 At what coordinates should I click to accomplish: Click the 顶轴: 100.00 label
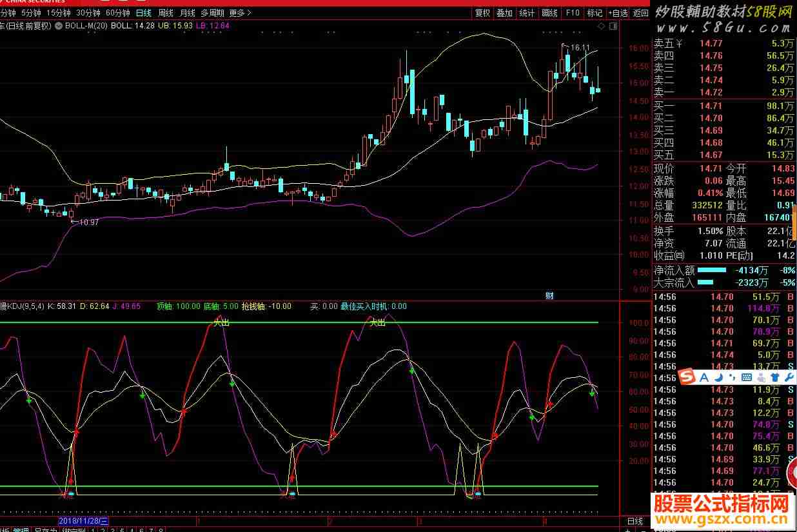click(178, 306)
